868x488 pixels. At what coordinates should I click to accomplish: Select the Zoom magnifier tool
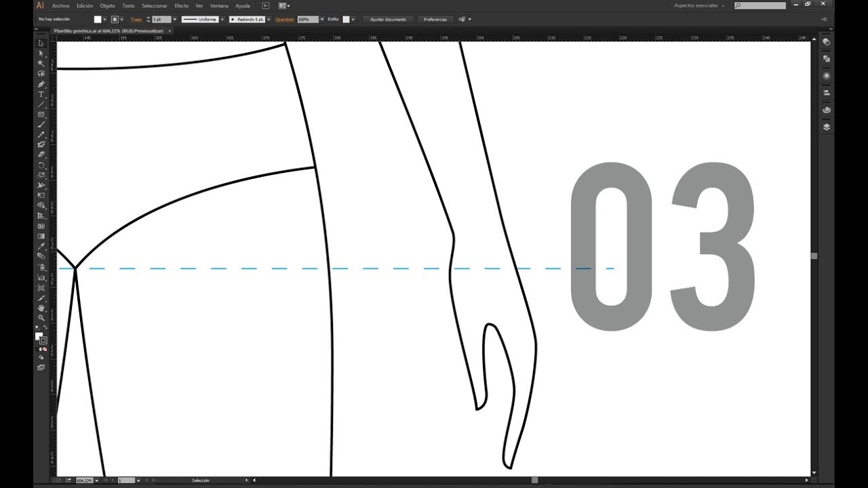point(41,318)
